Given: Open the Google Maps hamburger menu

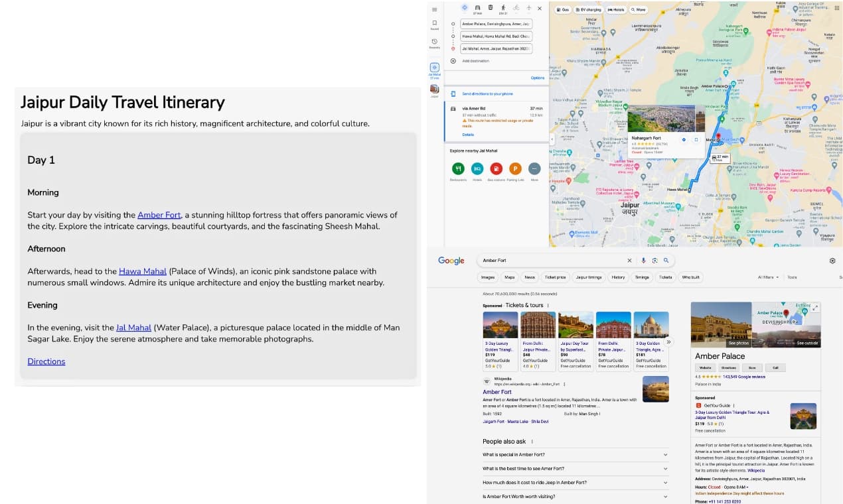Looking at the screenshot, I should click(x=434, y=9).
